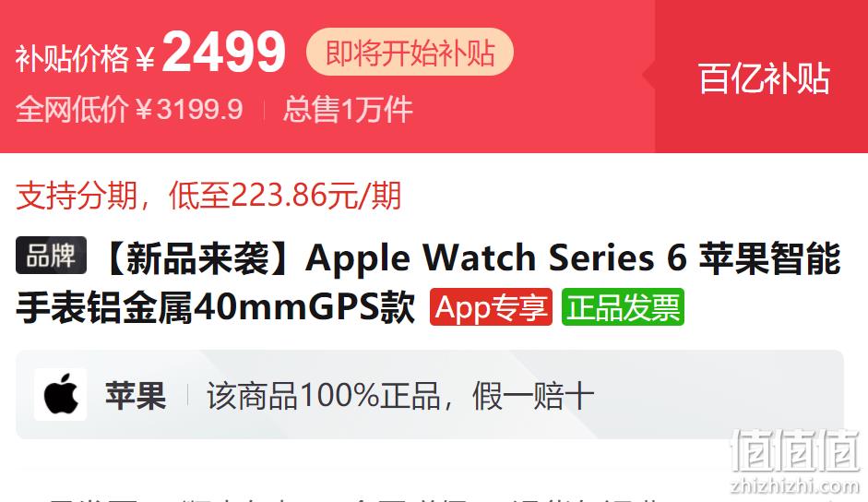Click the ¥ symbol before 2499
This screenshot has width=868, height=502.
tap(145, 59)
